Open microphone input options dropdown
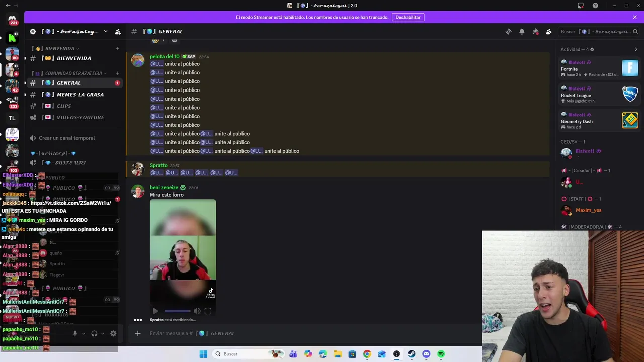Viewport: 644px width, 362px height. pos(84,333)
